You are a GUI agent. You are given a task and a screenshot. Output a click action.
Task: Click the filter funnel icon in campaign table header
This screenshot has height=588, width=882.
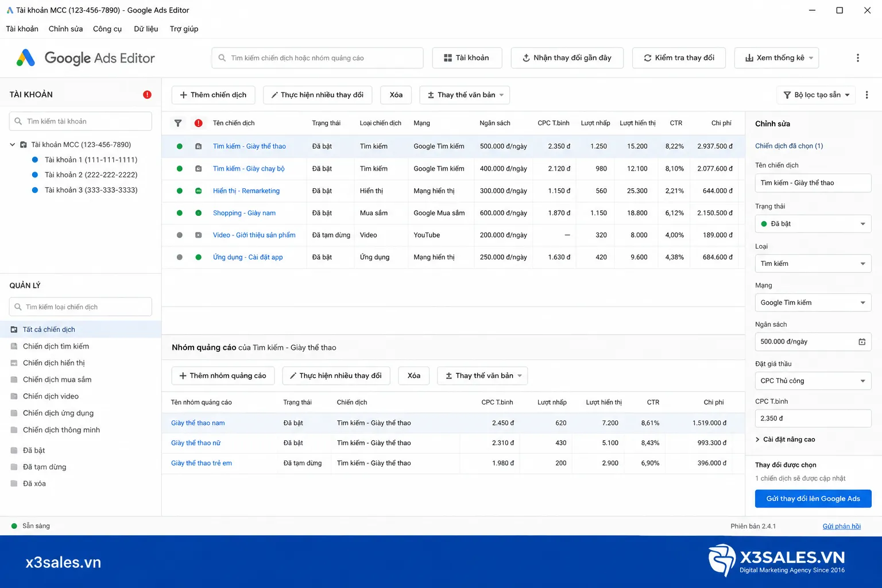point(178,123)
